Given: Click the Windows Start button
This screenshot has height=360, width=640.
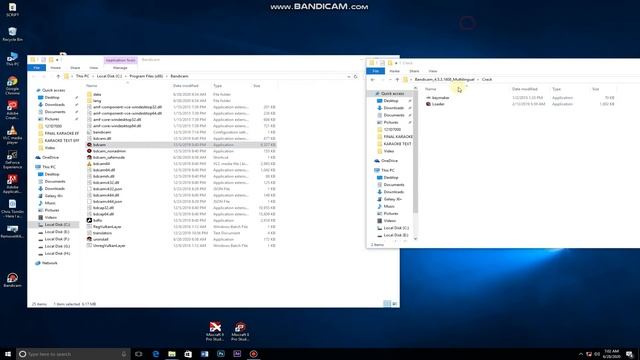Looking at the screenshot, I should [8, 354].
